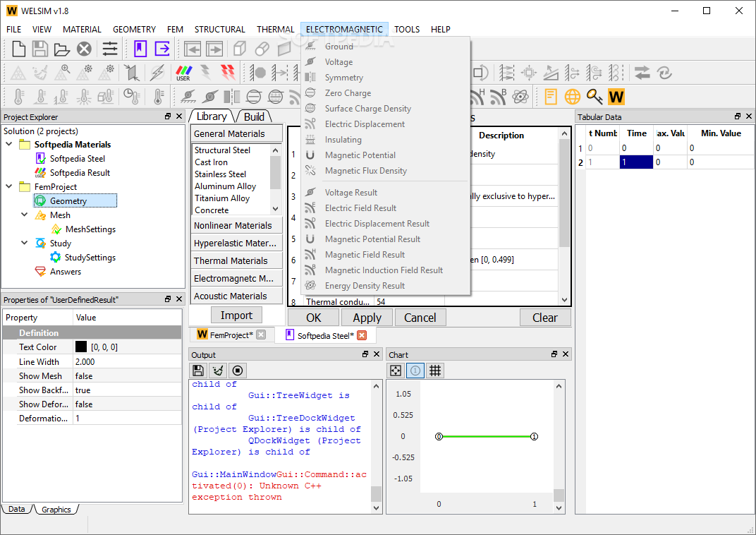Click the USER defined result icon
This screenshot has height=535, width=756.
click(x=183, y=73)
